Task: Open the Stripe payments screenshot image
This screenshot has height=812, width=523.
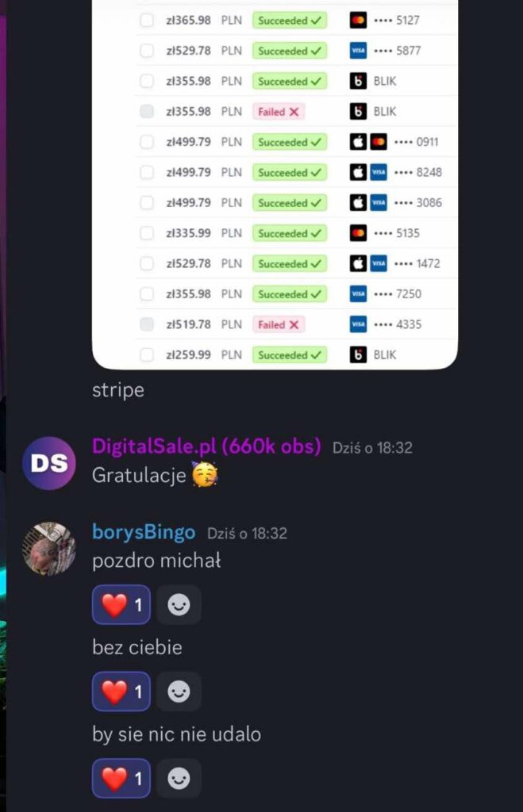Action: click(x=275, y=184)
